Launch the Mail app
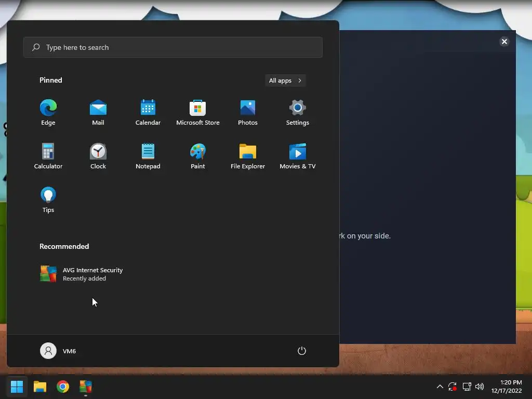The height and width of the screenshot is (399, 532). 98,113
